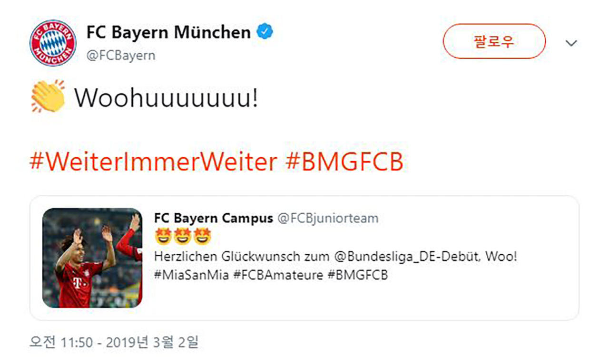Click #BMGFCB inside the quoted tweet

click(357, 275)
